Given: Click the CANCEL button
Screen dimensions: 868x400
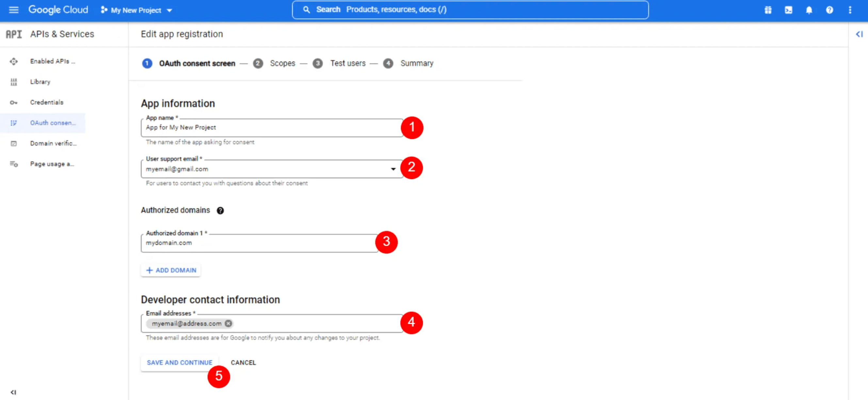Looking at the screenshot, I should (243, 362).
